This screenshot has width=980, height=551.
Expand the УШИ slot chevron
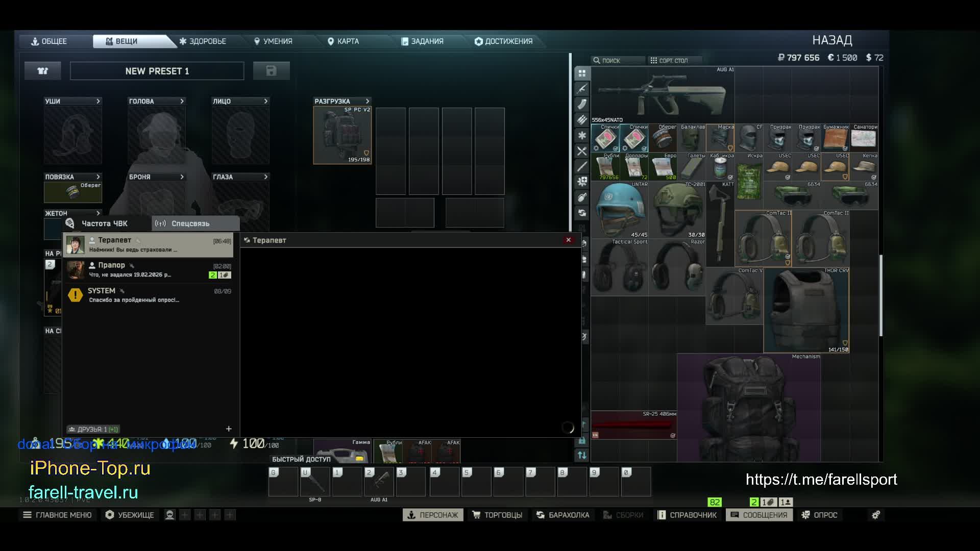pos(98,101)
